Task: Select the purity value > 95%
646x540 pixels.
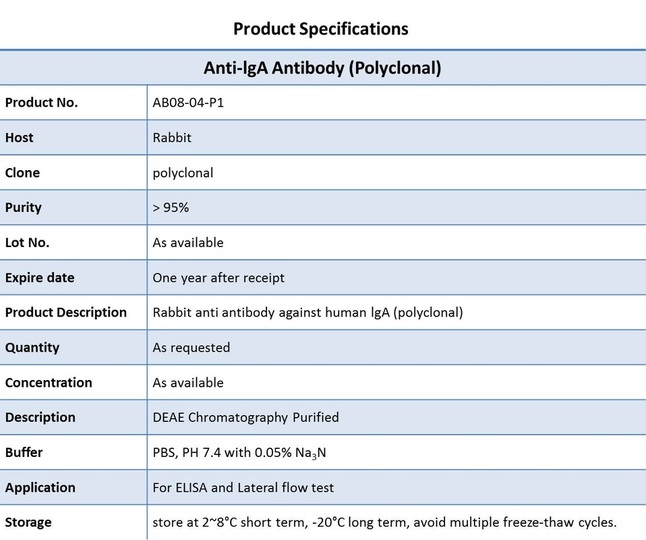Action: [171, 208]
